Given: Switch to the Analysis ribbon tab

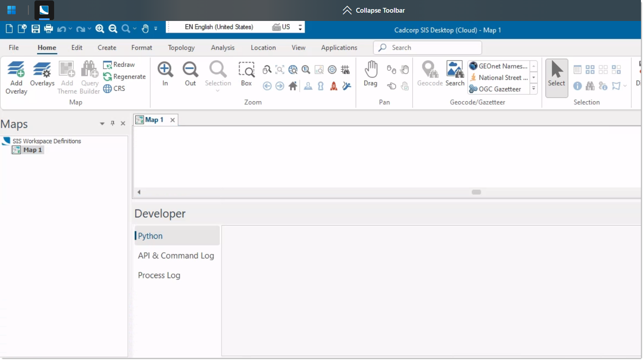Looking at the screenshot, I should coord(223,48).
